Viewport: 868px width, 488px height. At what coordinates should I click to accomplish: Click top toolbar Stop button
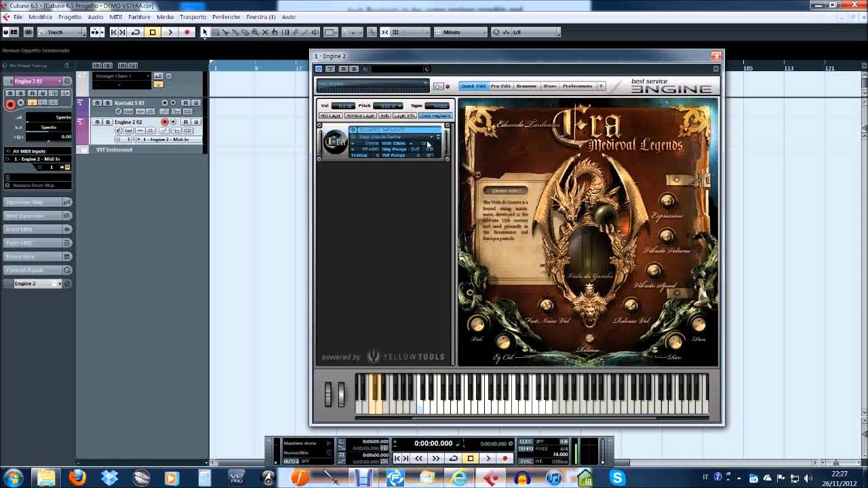pyautogui.click(x=153, y=32)
